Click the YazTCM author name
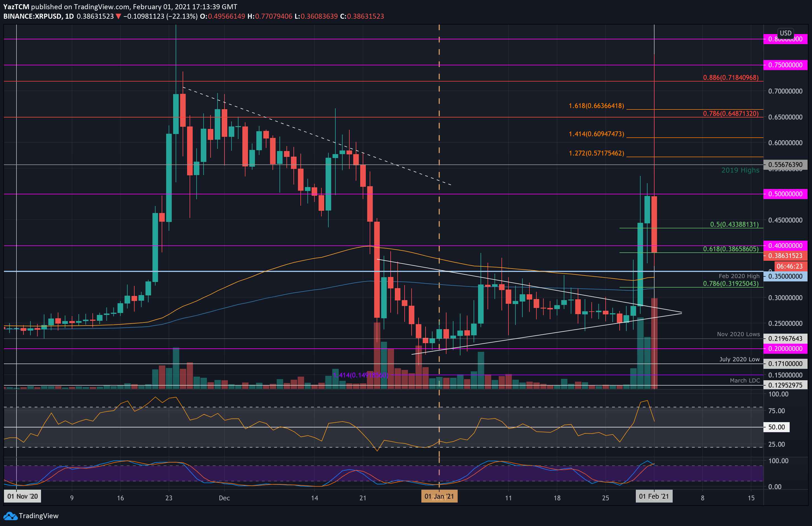Viewport: 812px width, 526px height. point(16,7)
